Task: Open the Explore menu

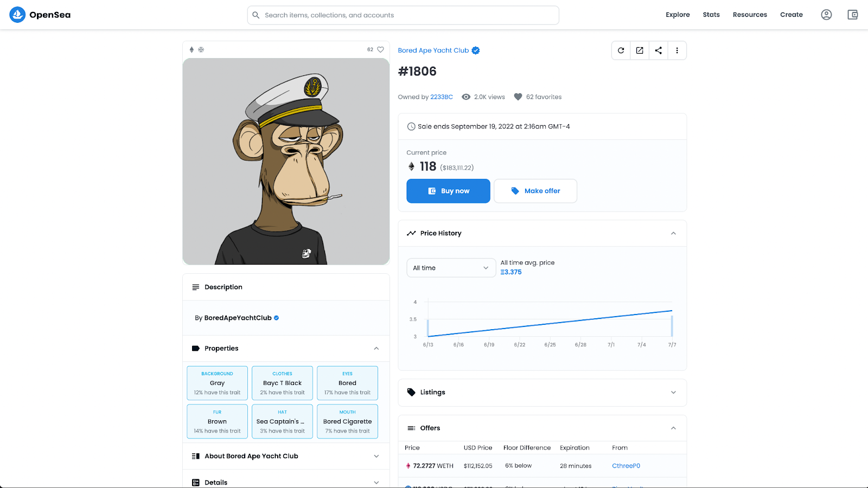Action: tap(678, 15)
